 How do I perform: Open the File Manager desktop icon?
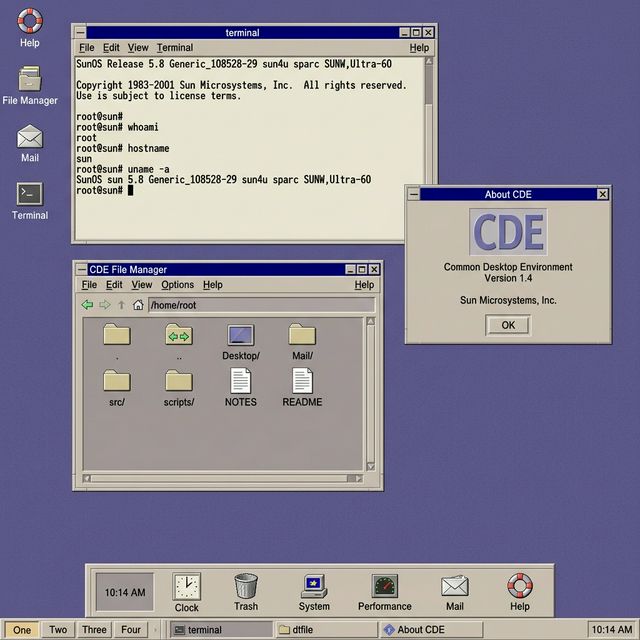(30, 85)
